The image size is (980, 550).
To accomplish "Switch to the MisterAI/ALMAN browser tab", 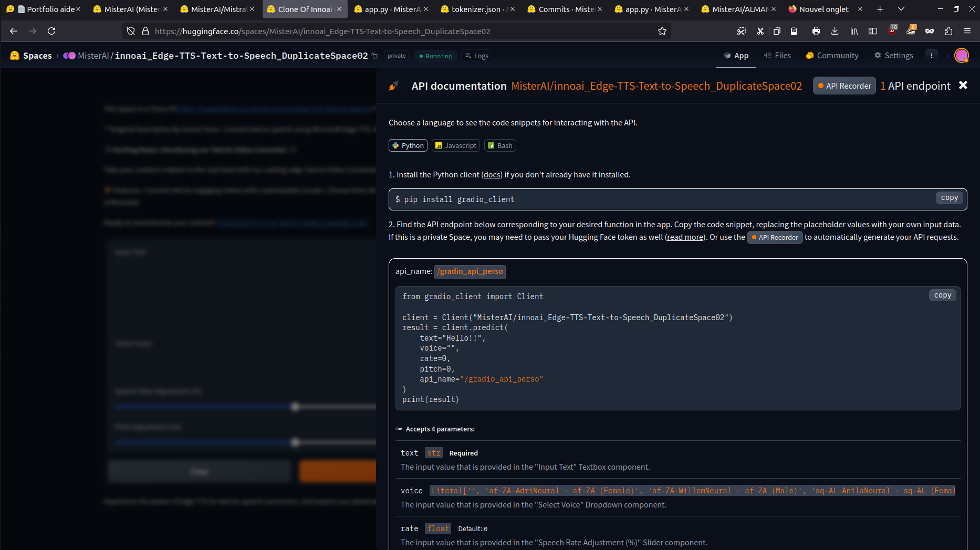I will (x=739, y=9).
